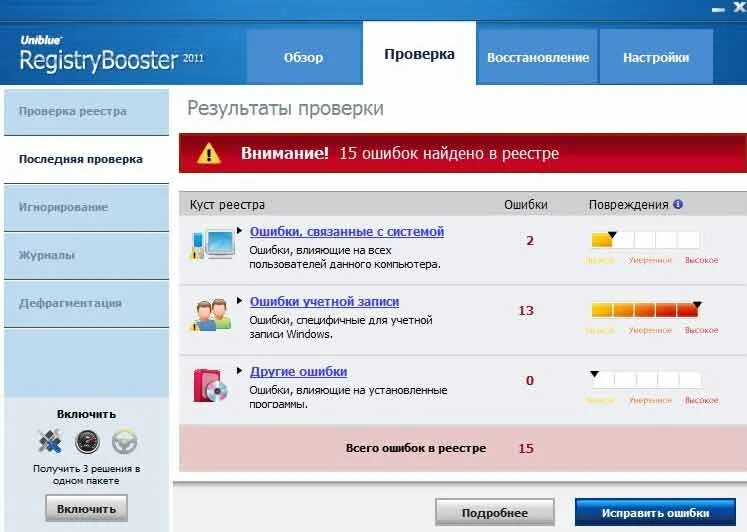Image resolution: width=747 pixels, height=532 pixels.
Task: Expand the arrow beside Другие ошибки
Action: (x=240, y=371)
